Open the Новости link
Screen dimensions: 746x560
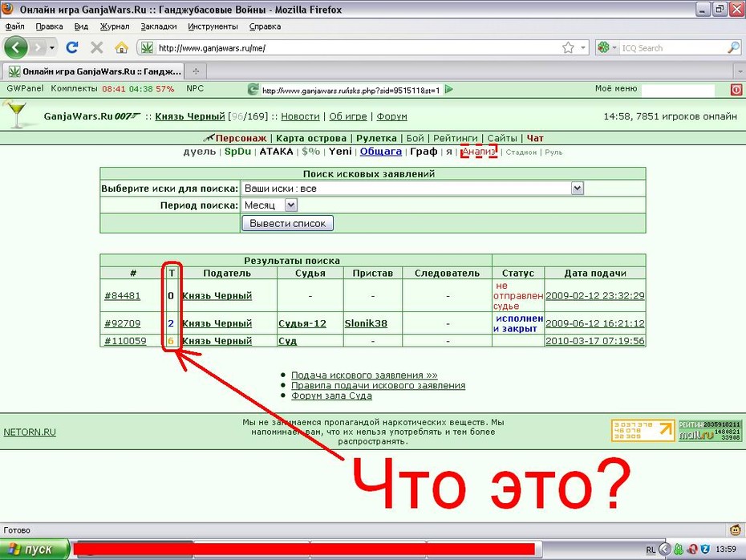300,116
